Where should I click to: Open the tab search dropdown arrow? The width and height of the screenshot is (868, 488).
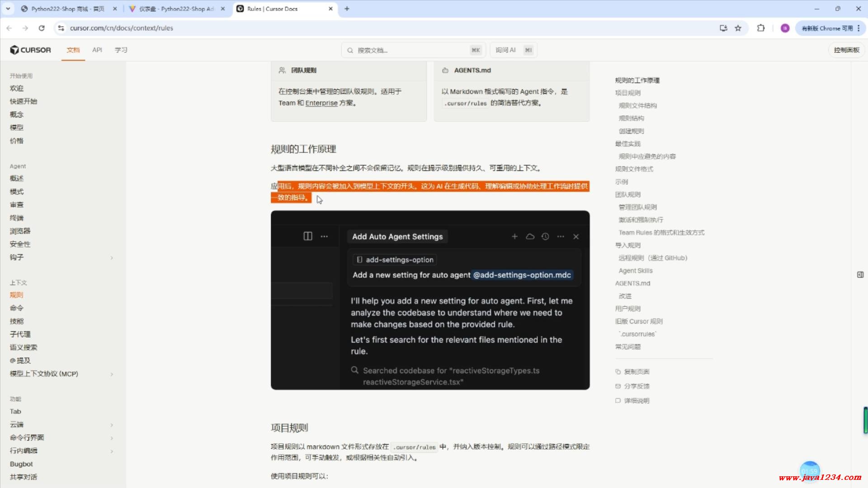8,9
